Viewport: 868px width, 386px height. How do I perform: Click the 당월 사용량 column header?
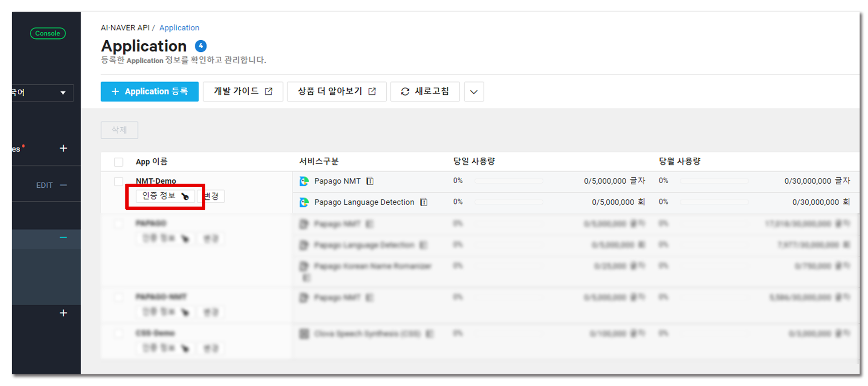pos(680,161)
